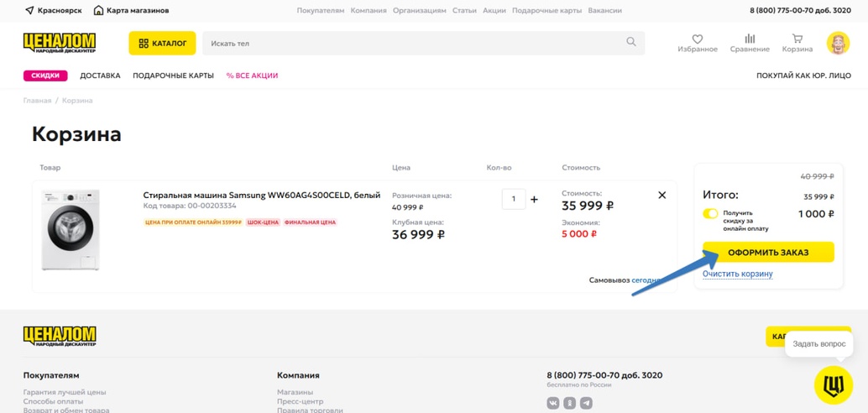This screenshot has width=868, height=413.
Task: Select city Красноярск
Action: click(53, 11)
